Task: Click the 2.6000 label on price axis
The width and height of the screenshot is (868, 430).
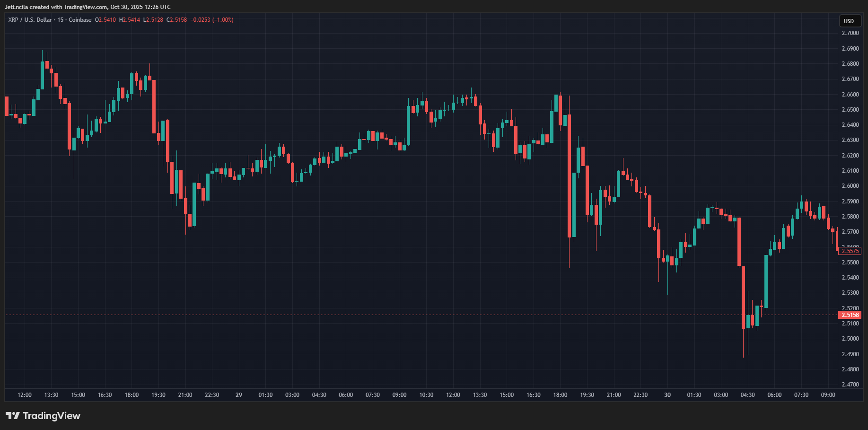Action: pos(850,186)
